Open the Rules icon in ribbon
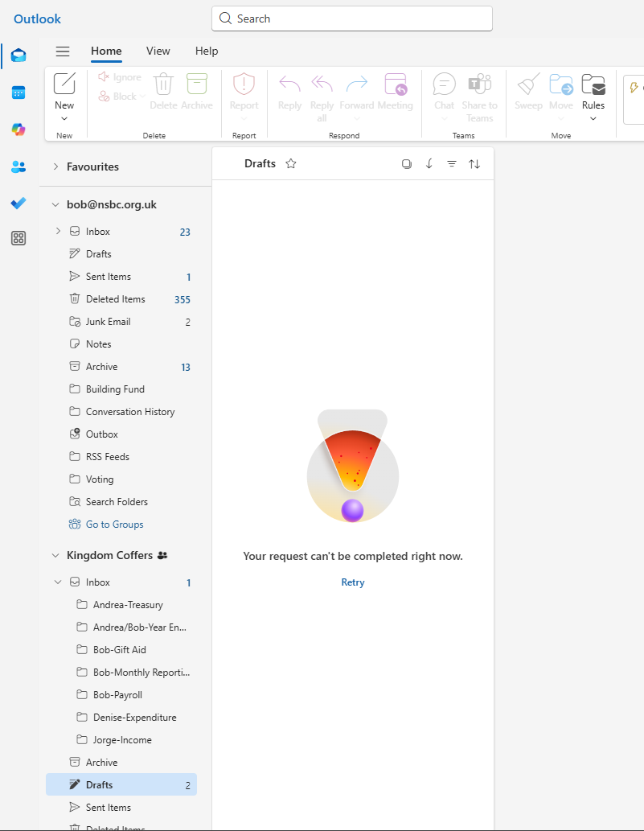The image size is (644, 831). 593,84
